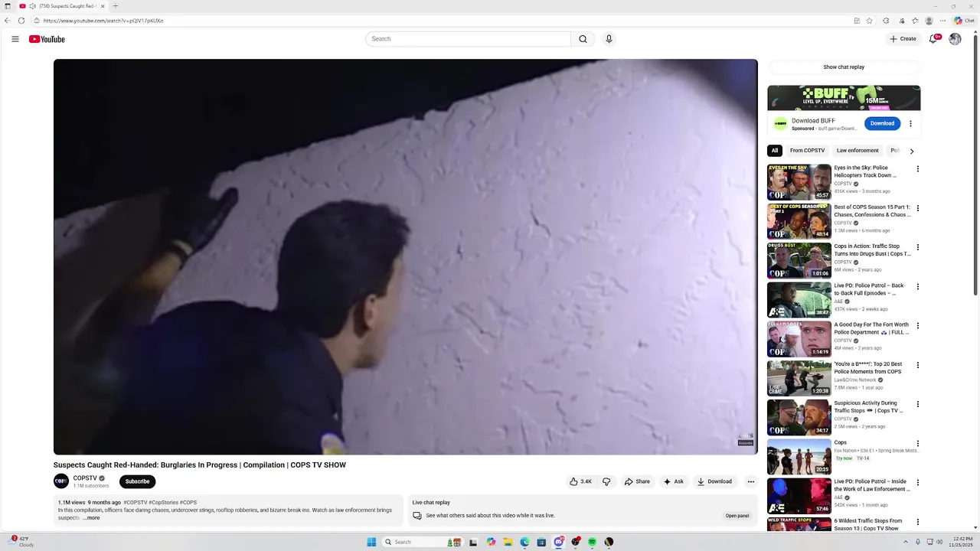
Task: Expand the description with ...more
Action: click(x=91, y=518)
